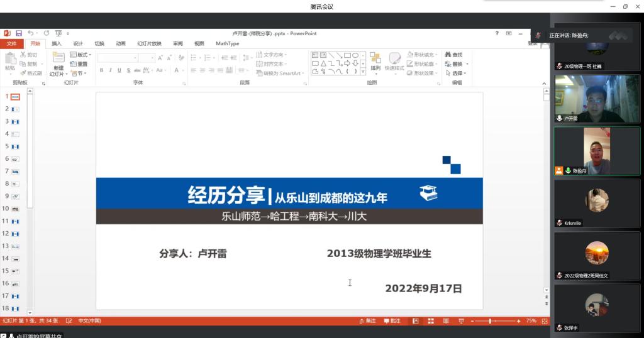Screen dimensions: 644x338
Task: Toggle Comments (批注) pane in status bar
Action: tap(391, 321)
